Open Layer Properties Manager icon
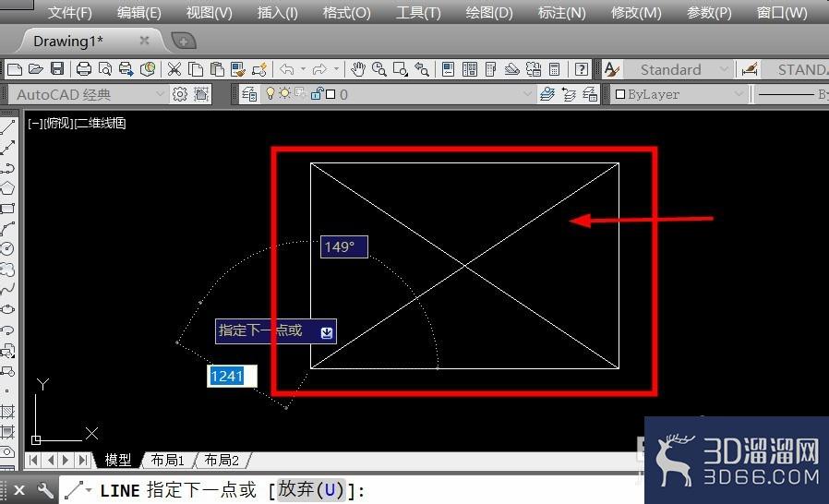Image resolution: width=829 pixels, height=504 pixels. pos(249,94)
